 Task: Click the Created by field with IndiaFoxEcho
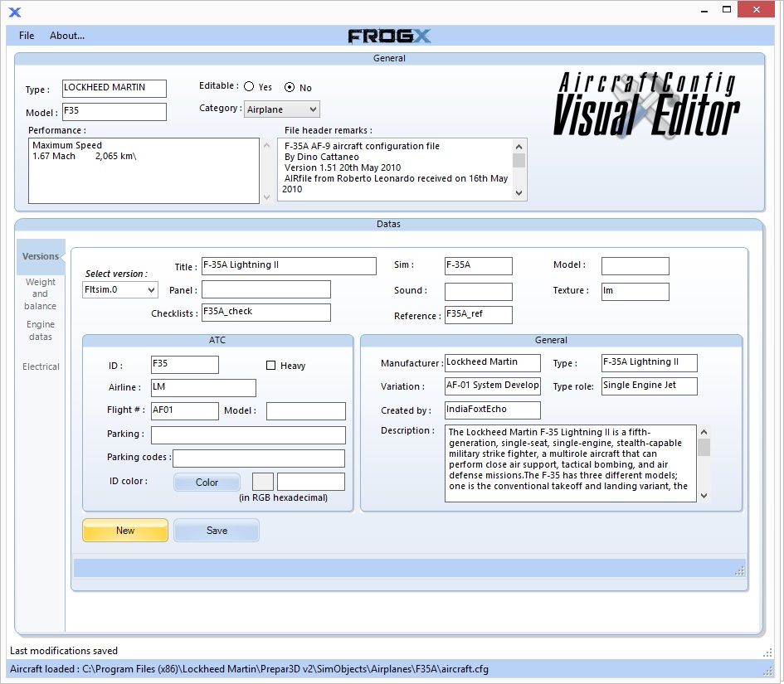493,410
